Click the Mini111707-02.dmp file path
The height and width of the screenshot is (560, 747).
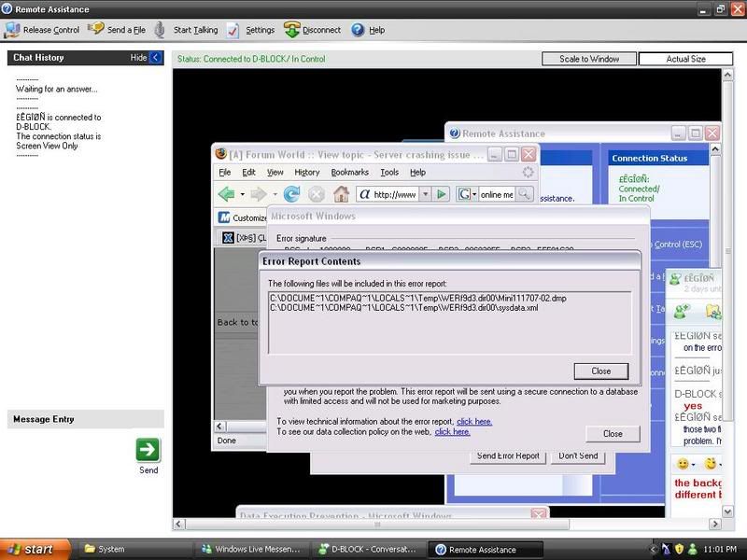pos(418,298)
